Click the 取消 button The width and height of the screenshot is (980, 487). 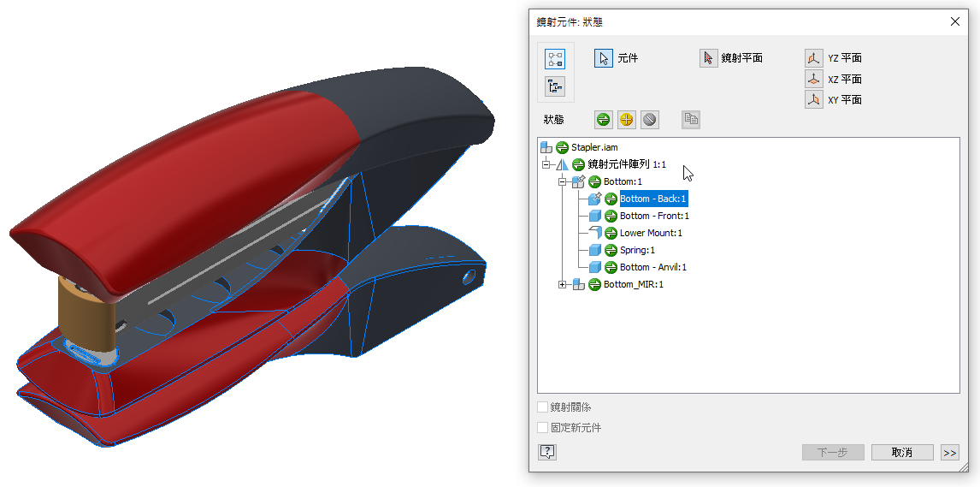[902, 453]
